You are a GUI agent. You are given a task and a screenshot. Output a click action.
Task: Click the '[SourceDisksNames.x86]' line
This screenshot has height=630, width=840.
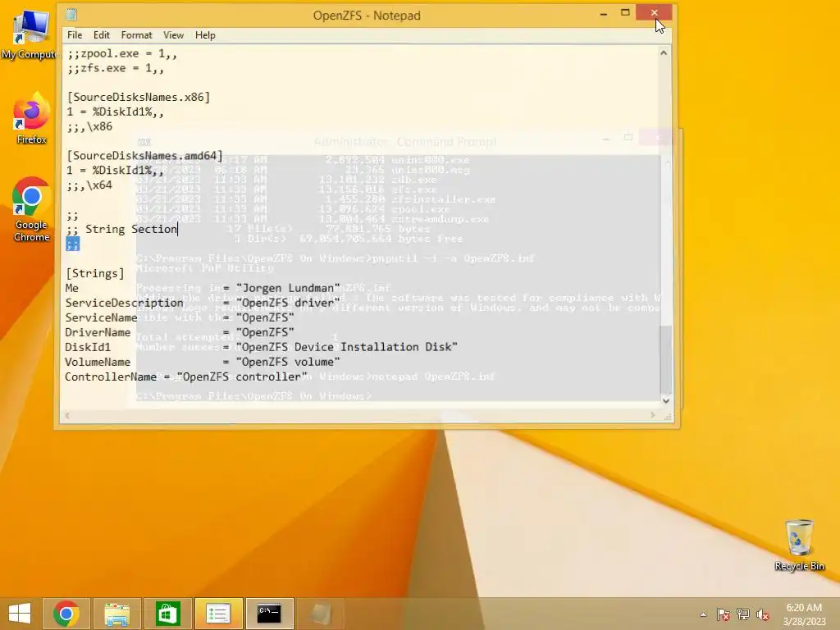[138, 97]
